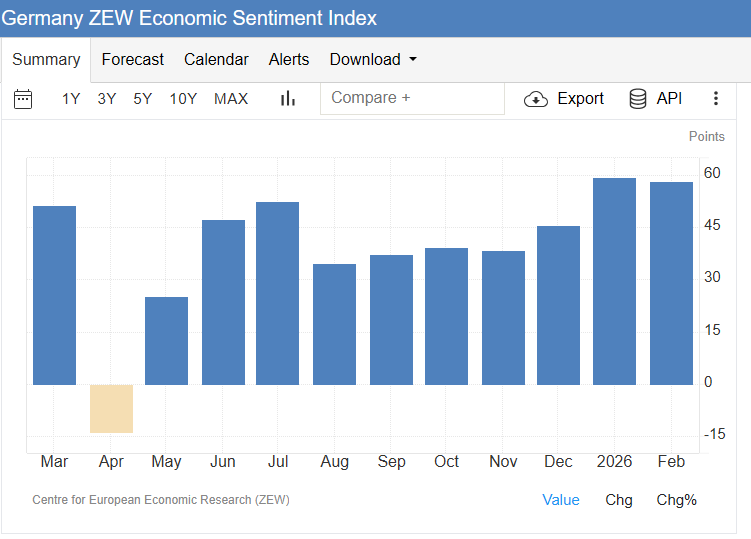This screenshot has width=751, height=539.
Task: Open the Calendar tab
Action: [x=216, y=59]
